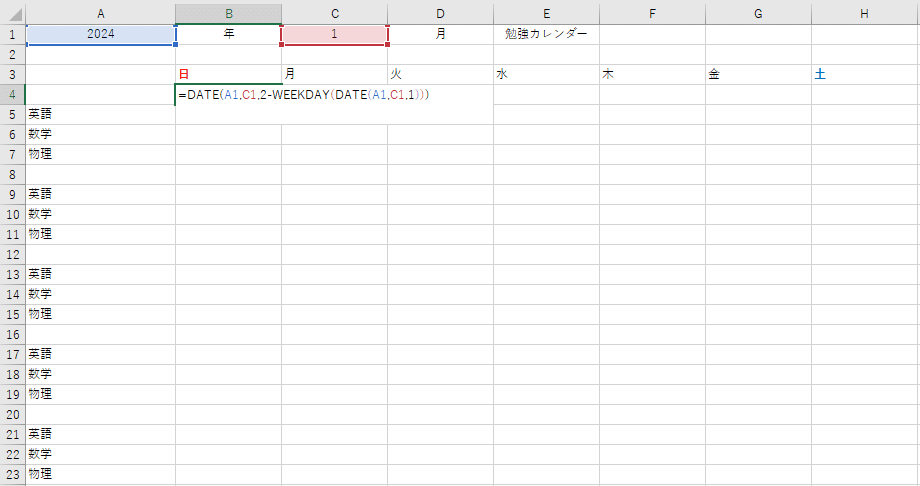Image resolution: width=920 pixels, height=486 pixels.
Task: Click 英語 in row 17
Action: coord(100,355)
